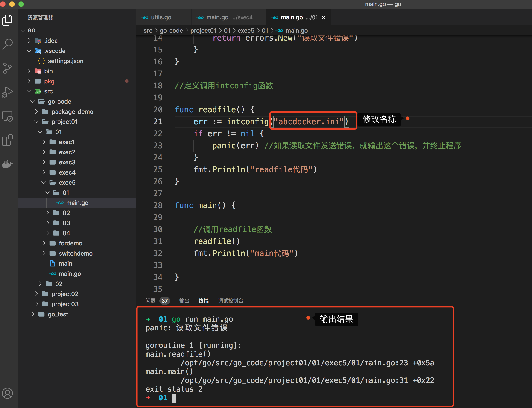Open the 问题 problems panel tab
Image resolution: width=532 pixels, height=408 pixels.
coord(151,301)
